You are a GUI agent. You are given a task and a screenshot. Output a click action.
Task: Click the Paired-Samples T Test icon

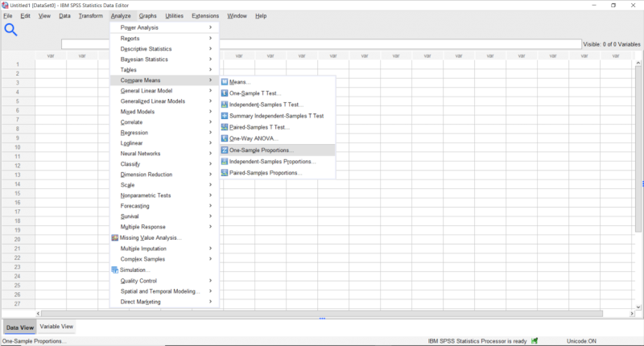(225, 127)
